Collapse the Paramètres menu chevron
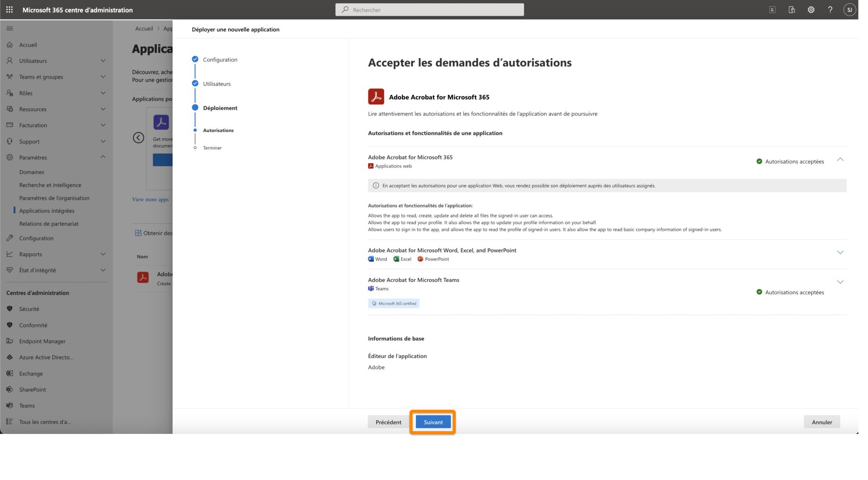The image size is (868, 480). (x=103, y=157)
